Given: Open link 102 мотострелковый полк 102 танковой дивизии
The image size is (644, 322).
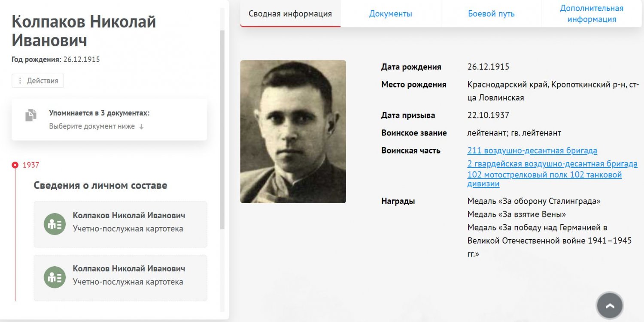Looking at the screenshot, I should tap(544, 179).
